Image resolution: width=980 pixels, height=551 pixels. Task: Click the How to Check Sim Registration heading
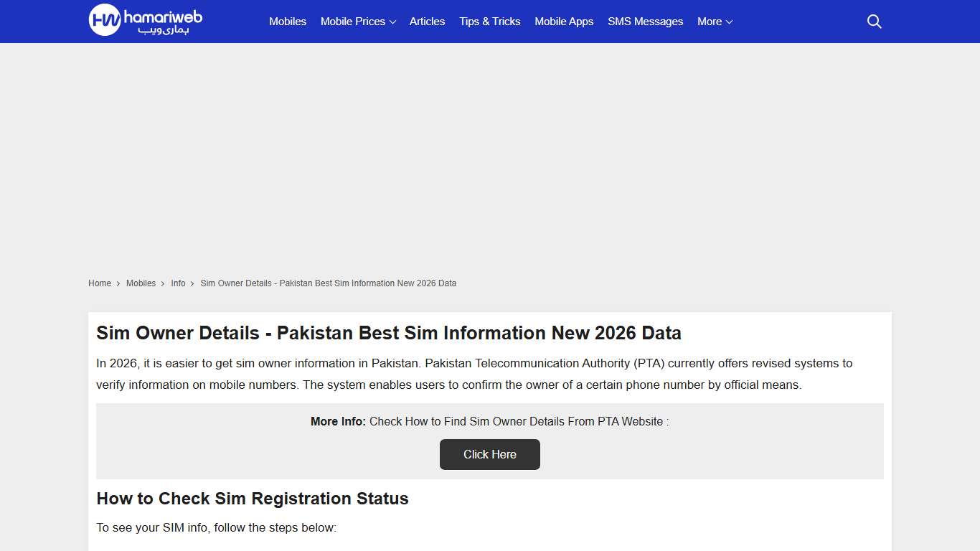252,499
